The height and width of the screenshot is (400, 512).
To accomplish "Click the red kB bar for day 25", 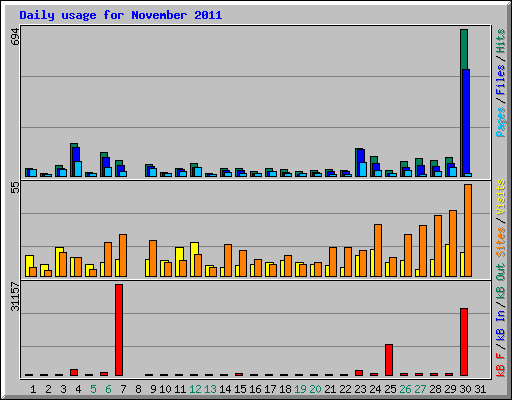I will [389, 360].
